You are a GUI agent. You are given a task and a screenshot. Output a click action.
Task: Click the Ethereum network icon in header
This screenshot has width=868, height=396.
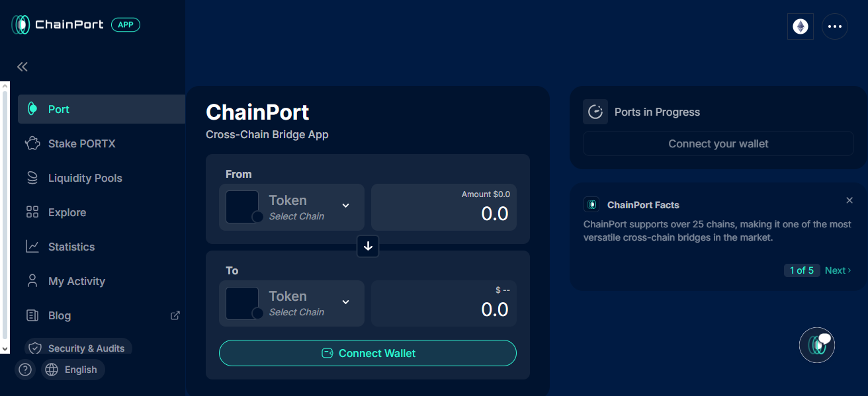(x=801, y=26)
